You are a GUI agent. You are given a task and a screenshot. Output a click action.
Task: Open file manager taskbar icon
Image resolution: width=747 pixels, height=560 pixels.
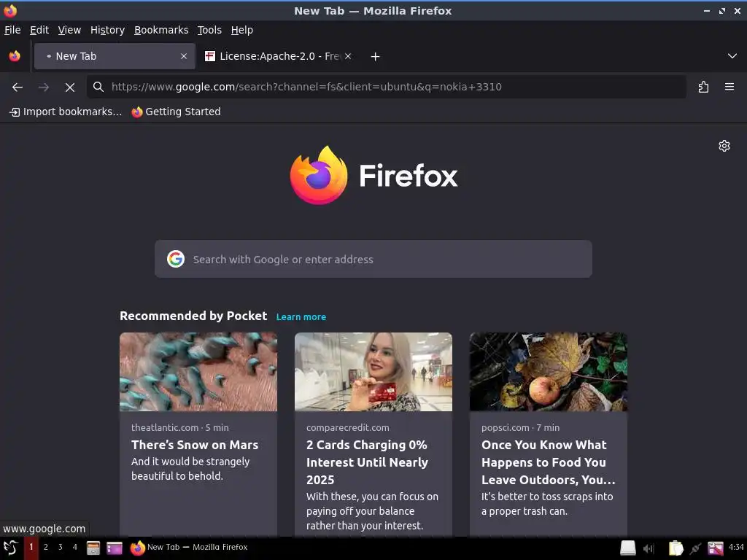click(93, 548)
